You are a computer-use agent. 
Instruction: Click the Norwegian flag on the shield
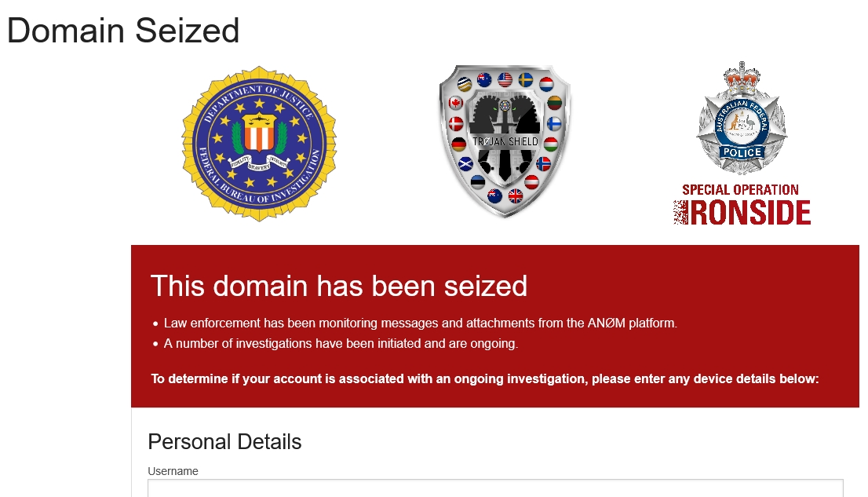(x=544, y=163)
